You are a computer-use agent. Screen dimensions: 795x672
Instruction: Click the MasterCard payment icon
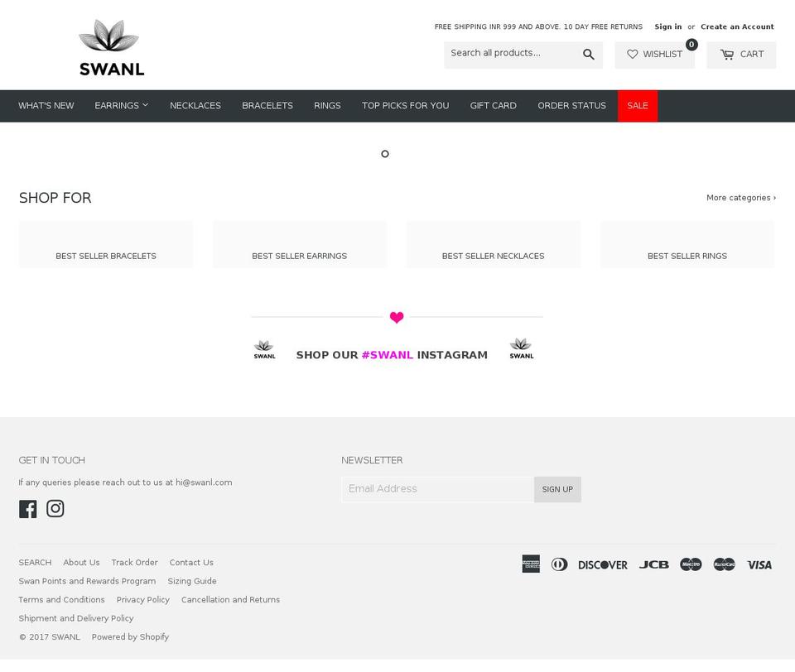(724, 564)
